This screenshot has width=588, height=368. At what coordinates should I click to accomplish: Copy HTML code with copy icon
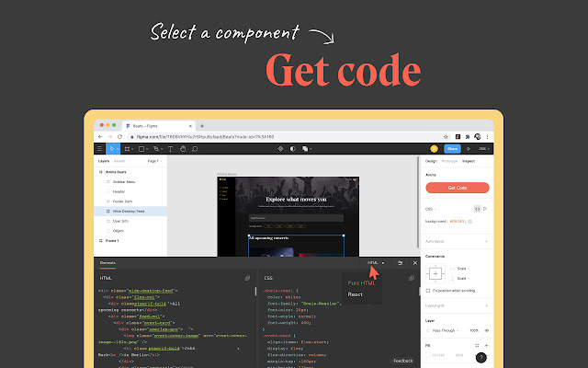tap(247, 278)
